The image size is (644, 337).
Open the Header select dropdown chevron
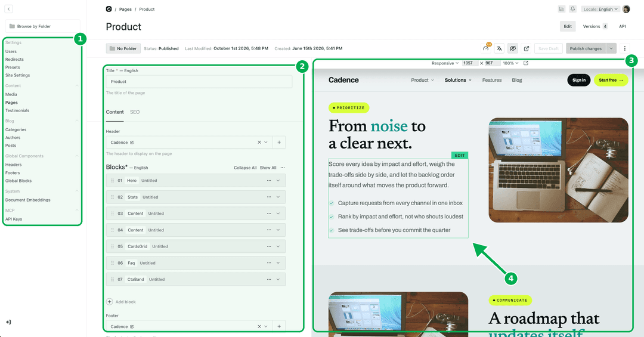click(266, 142)
